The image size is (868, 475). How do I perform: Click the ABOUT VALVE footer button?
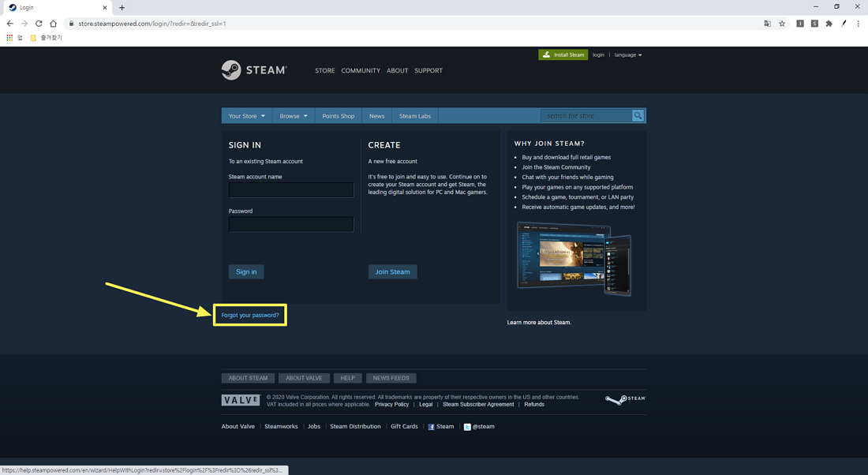pos(304,378)
